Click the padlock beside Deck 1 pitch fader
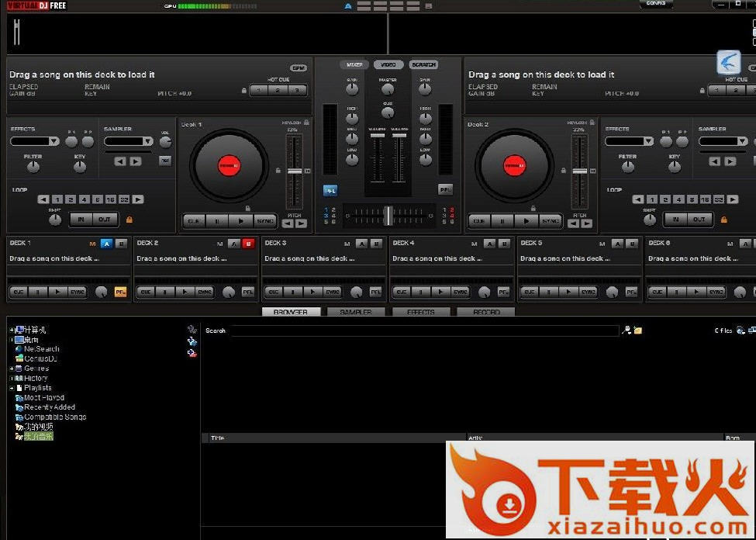Screen dimensions: 756x540 (278, 171)
